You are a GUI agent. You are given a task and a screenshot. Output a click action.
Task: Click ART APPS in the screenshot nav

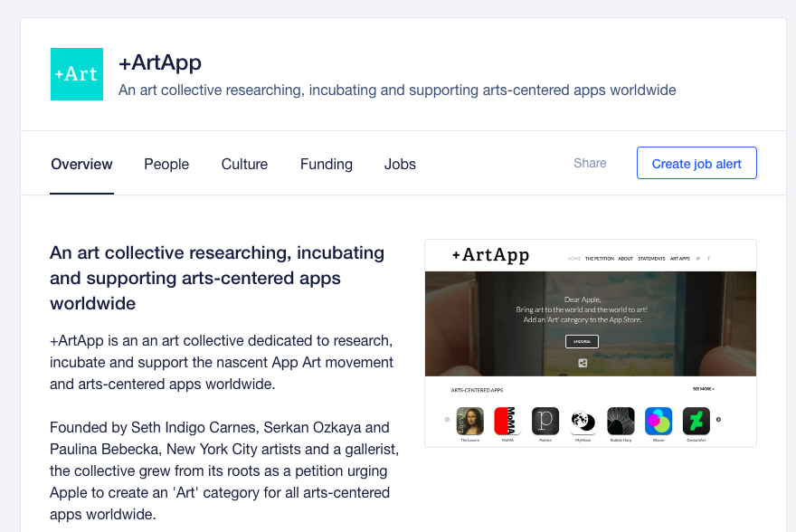(x=679, y=259)
